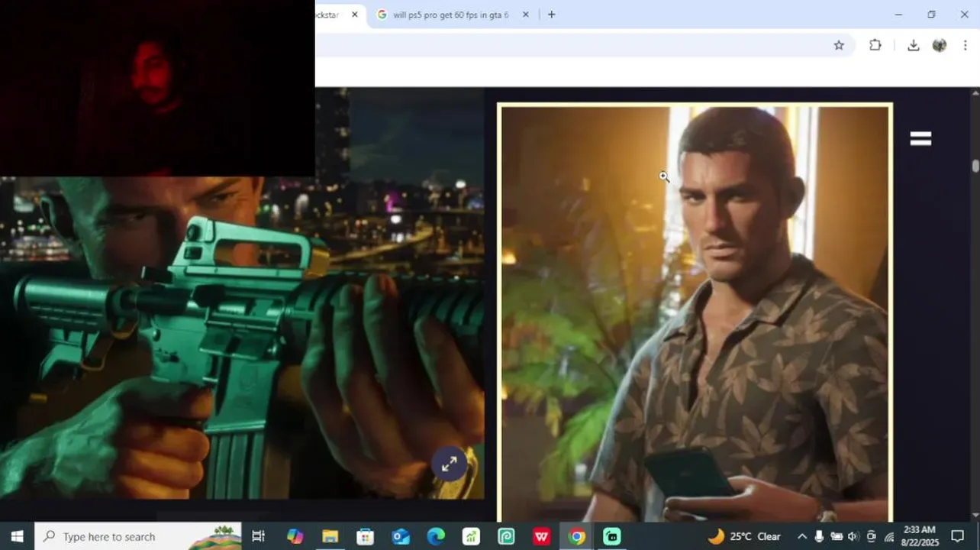
Task: Open the clock showing 2:33 AM
Action: 919,536
